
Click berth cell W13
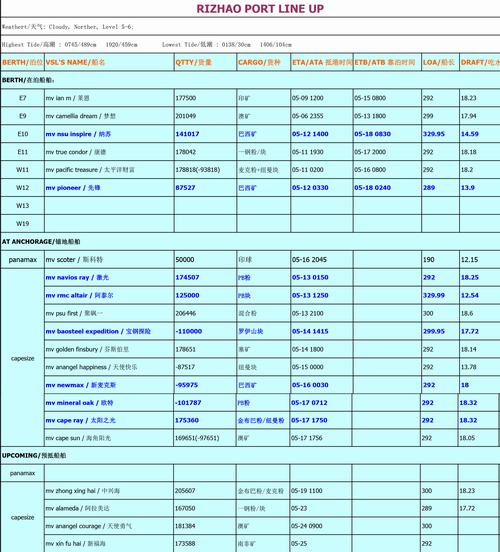23,206
